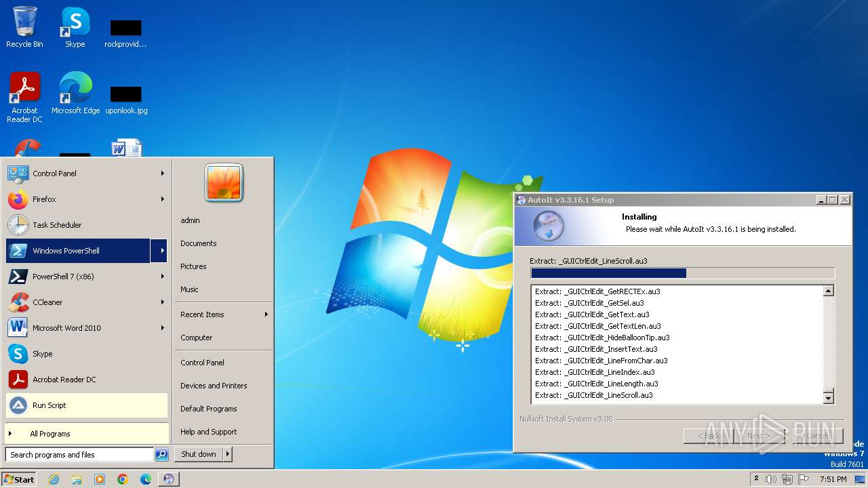
Task: Click the Firefox icon in Start menu
Action: click(x=18, y=199)
